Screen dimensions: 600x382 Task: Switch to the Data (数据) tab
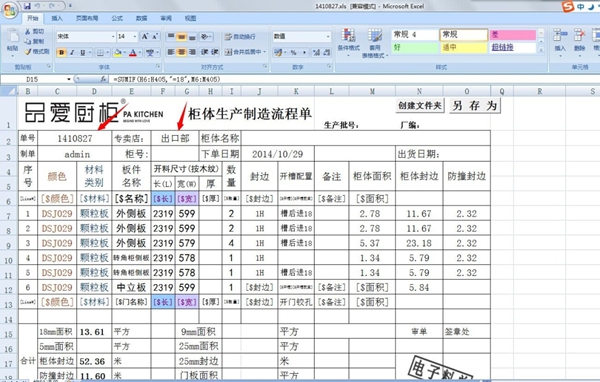(142, 18)
